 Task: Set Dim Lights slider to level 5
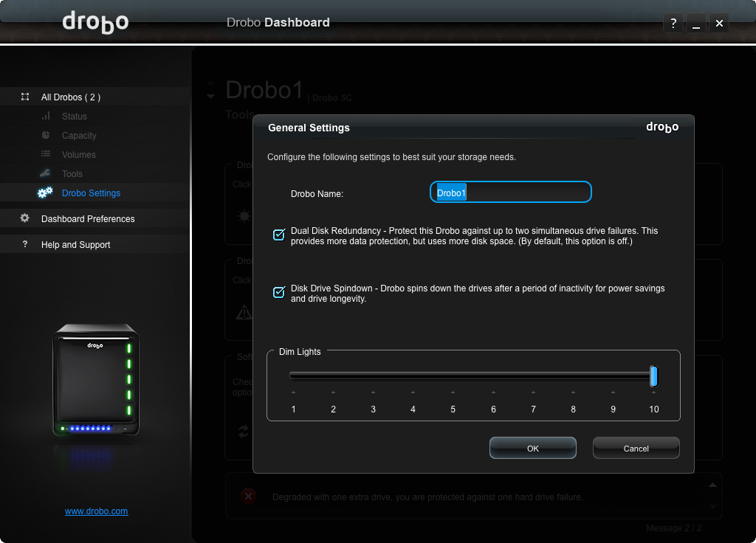click(453, 376)
